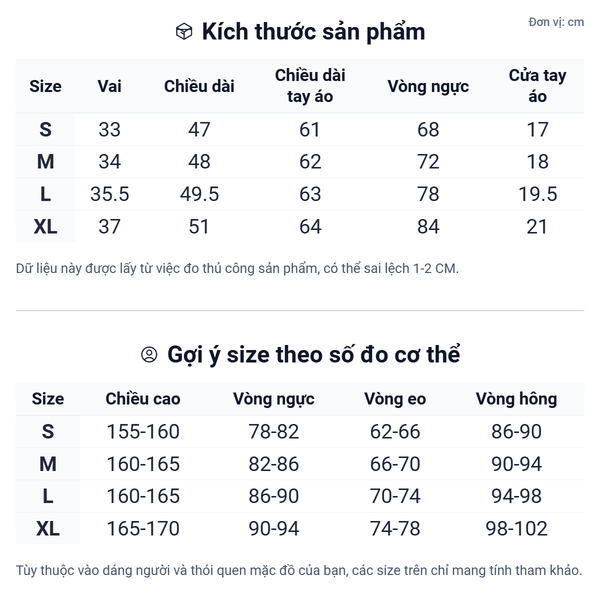The width and height of the screenshot is (600, 600).
Task: Click the "Đơn vị: cm" unit label
Action: click(556, 22)
